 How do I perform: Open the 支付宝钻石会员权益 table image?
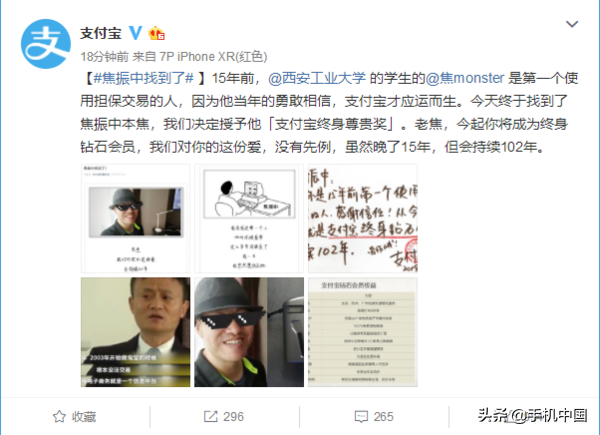pos(363,332)
